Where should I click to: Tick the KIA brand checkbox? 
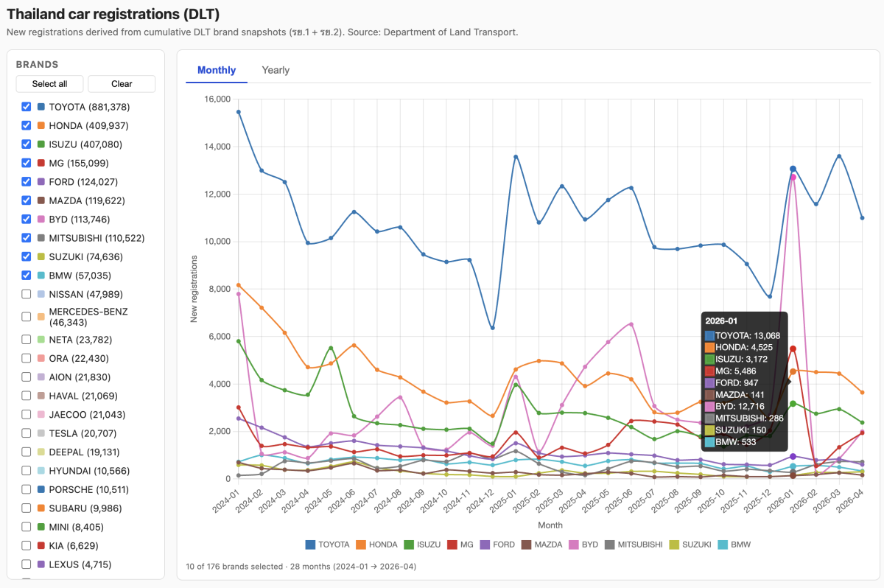point(27,546)
